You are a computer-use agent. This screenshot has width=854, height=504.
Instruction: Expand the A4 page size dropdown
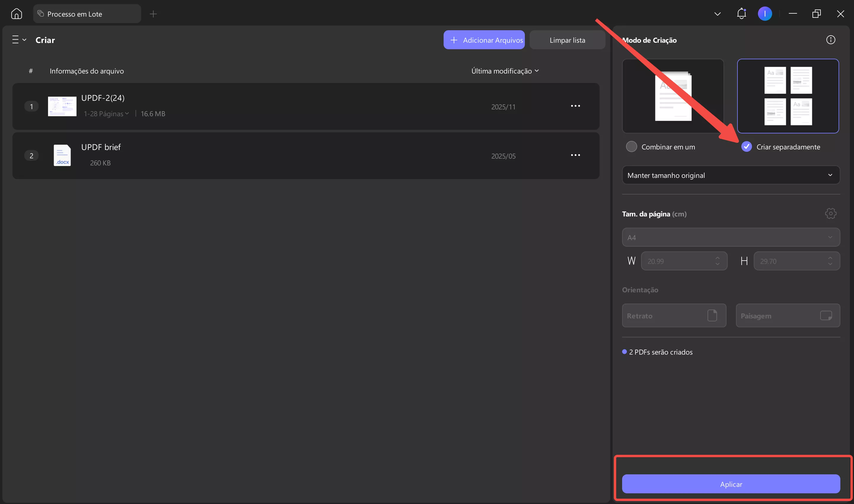[730, 237]
